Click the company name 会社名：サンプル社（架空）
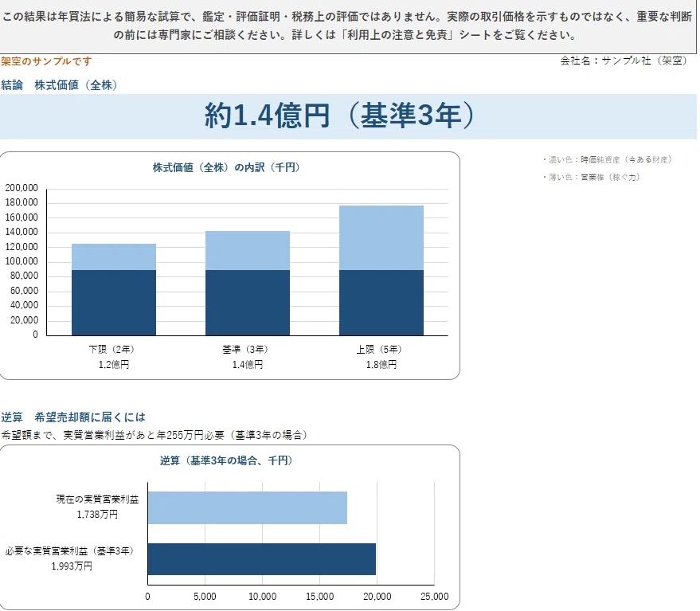Viewport: 700px width, 611px height. coord(625,61)
